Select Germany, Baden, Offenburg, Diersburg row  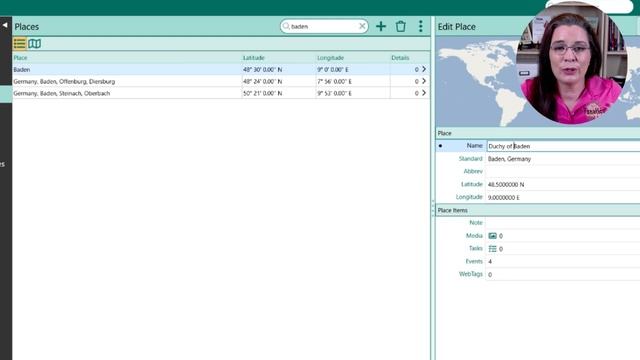[x=221, y=82]
